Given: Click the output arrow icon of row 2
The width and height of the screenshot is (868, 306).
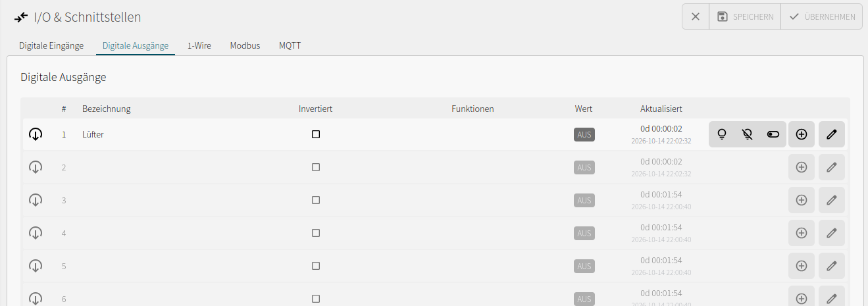Looking at the screenshot, I should (36, 167).
